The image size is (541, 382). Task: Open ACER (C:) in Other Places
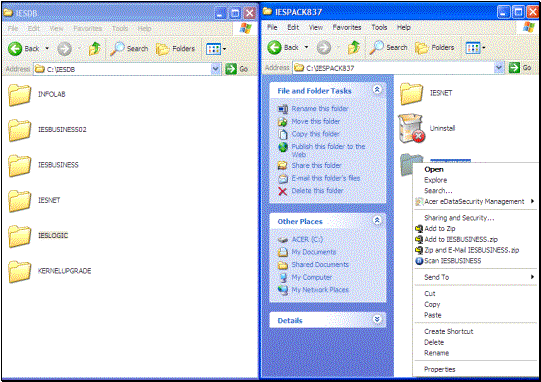pyautogui.click(x=307, y=239)
